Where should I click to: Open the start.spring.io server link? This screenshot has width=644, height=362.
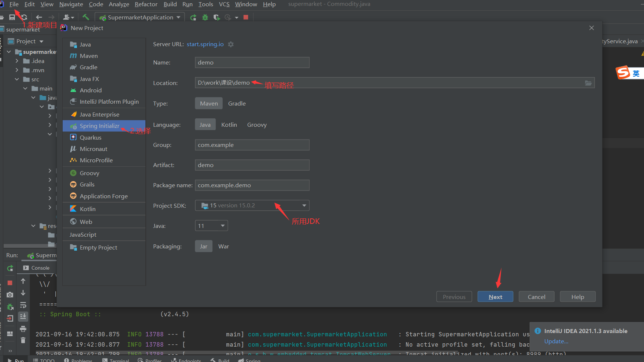point(205,44)
